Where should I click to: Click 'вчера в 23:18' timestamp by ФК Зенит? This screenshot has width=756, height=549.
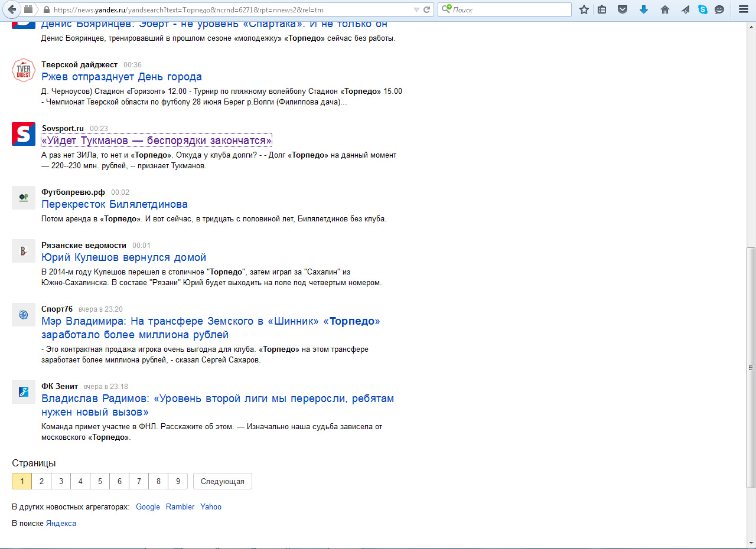[106, 386]
